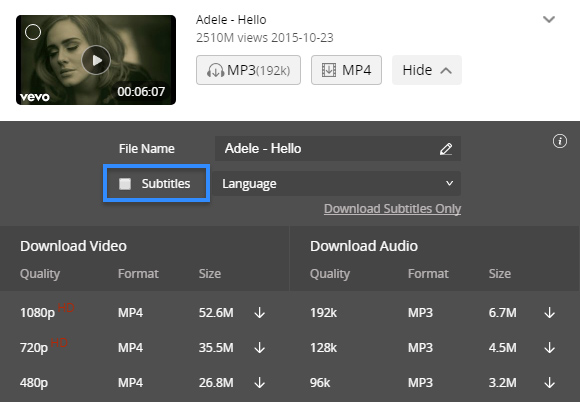Collapse options with the Hide button
The height and width of the screenshot is (402, 580).
(427, 70)
